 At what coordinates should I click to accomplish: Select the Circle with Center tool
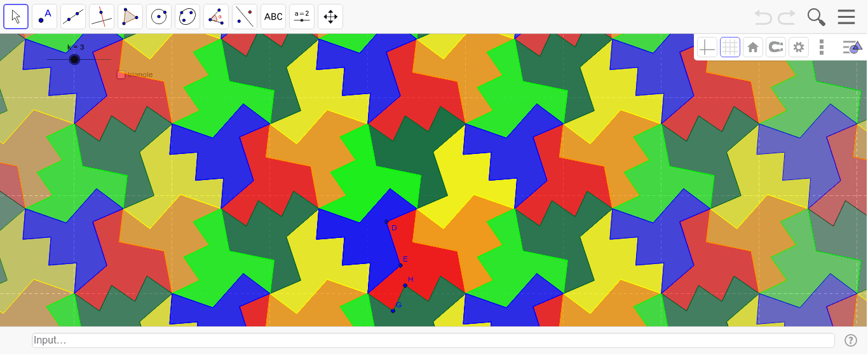(x=159, y=17)
